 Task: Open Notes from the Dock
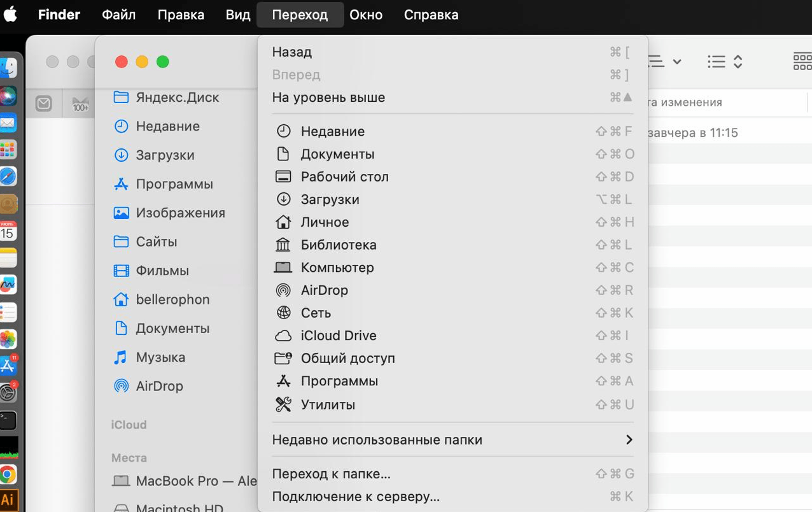[x=8, y=258]
